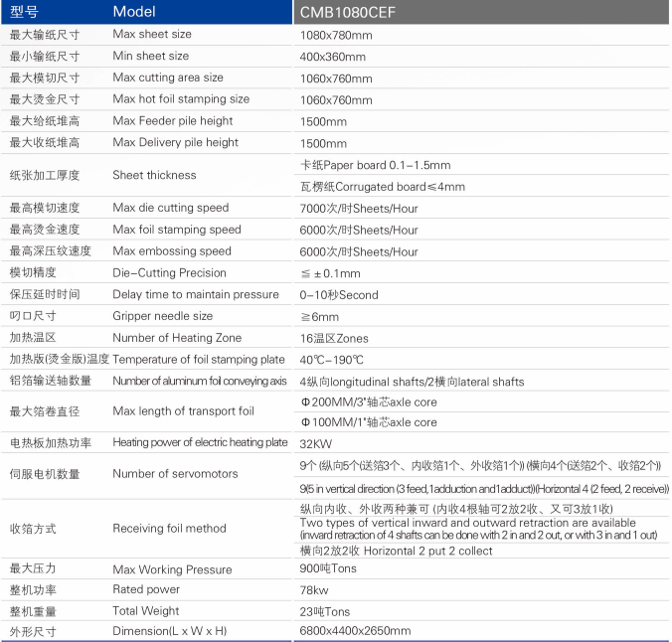Select the value '400x360mm'
This screenshot has height=642, width=672.
click(333, 57)
